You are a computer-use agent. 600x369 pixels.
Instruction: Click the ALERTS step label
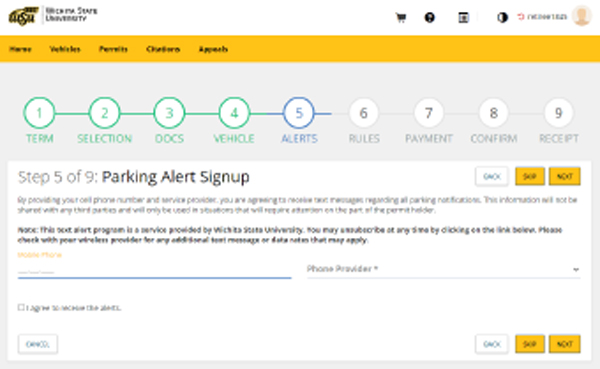[x=299, y=139]
